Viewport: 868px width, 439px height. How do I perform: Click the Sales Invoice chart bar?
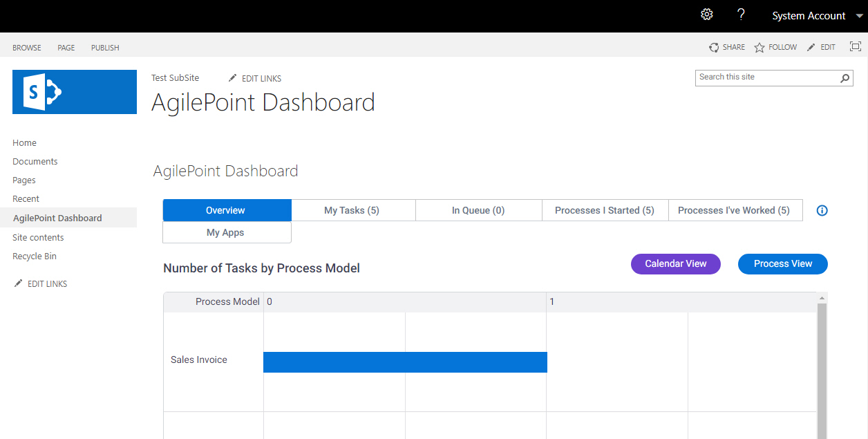click(405, 362)
